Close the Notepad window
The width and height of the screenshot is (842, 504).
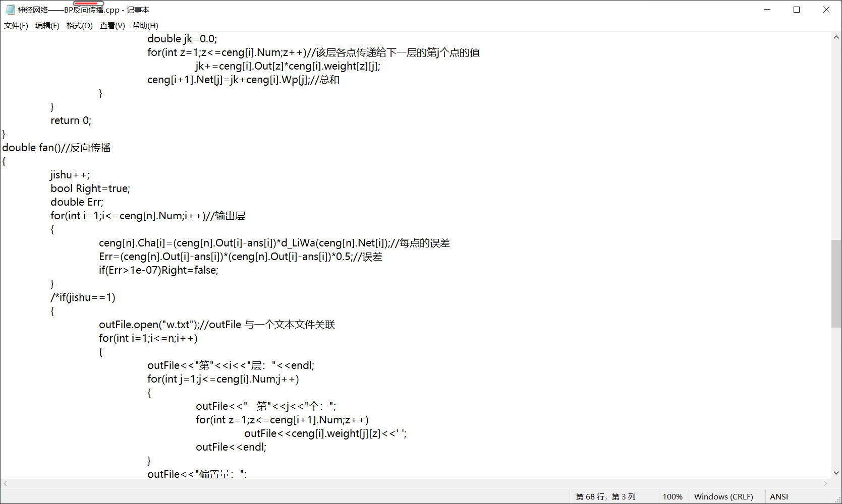point(826,10)
